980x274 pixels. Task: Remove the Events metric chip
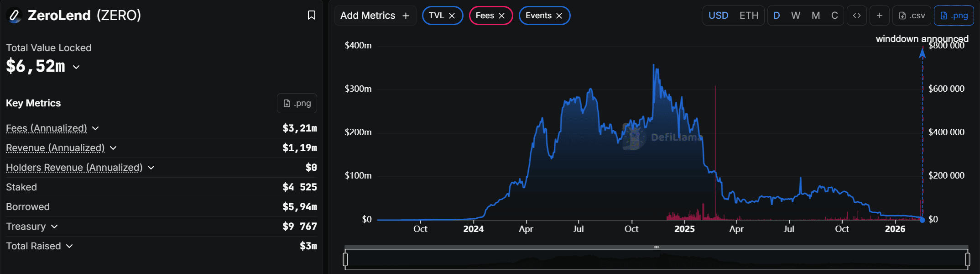coord(559,16)
